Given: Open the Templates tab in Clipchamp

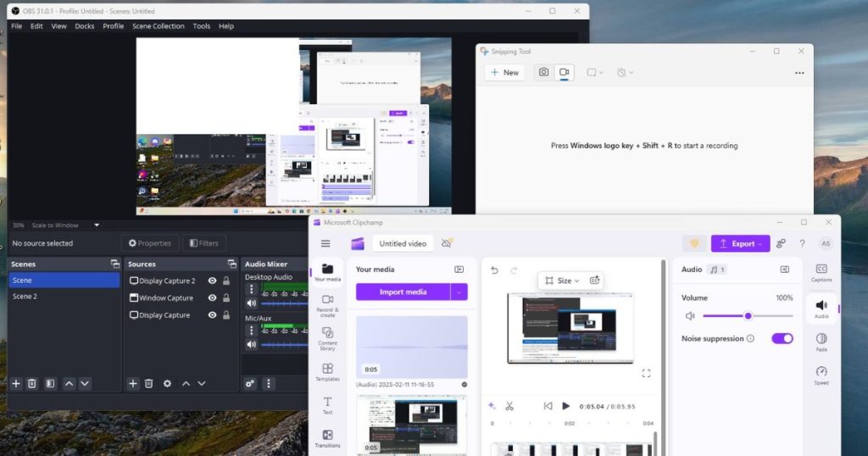Looking at the screenshot, I should pyautogui.click(x=327, y=372).
